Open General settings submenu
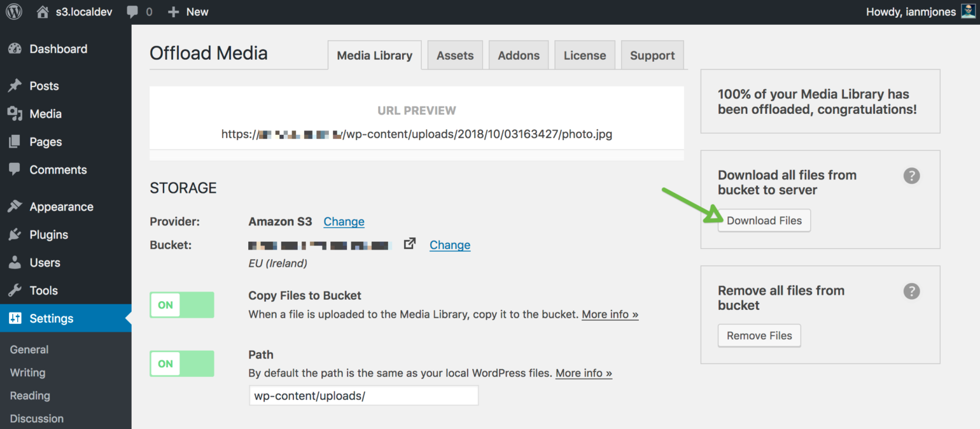 pos(29,349)
